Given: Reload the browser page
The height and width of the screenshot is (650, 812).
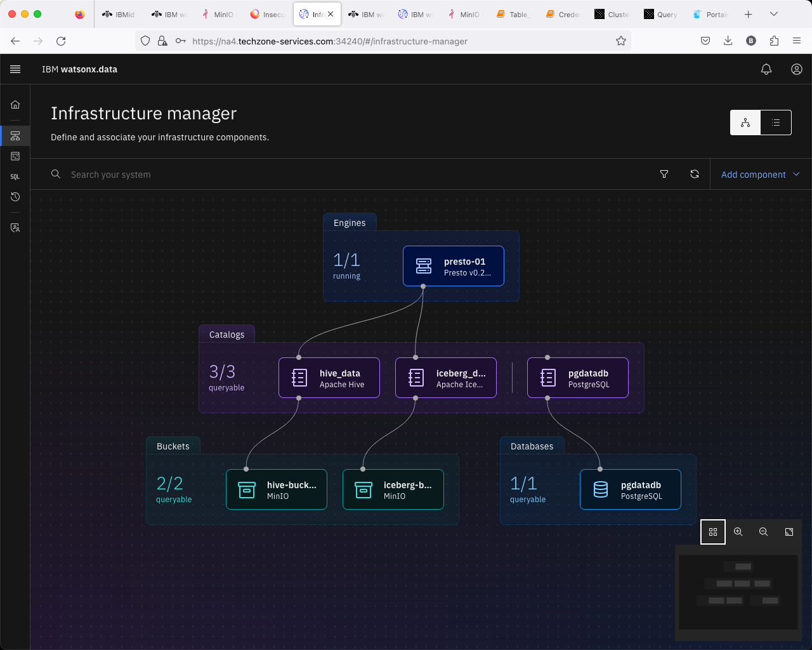Looking at the screenshot, I should click(61, 41).
